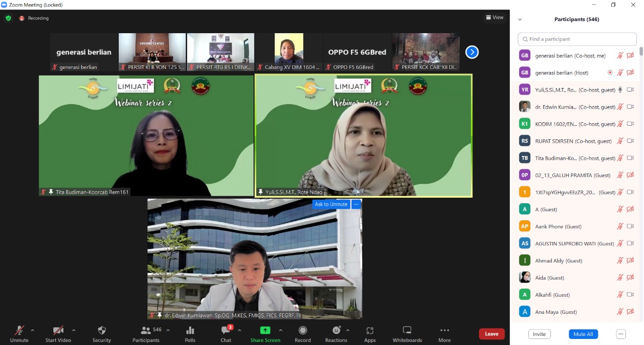Open the Security shield options
The height and width of the screenshot is (345, 644).
[x=102, y=331]
